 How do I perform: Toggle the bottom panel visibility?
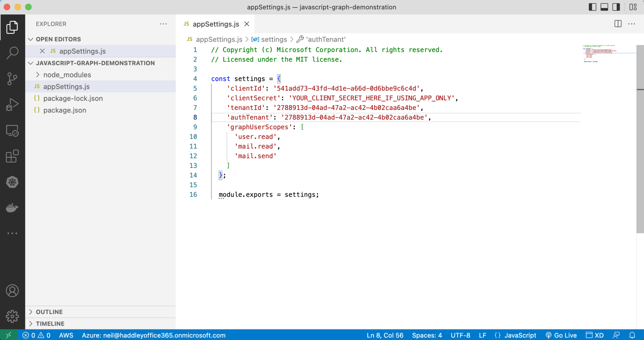click(604, 7)
